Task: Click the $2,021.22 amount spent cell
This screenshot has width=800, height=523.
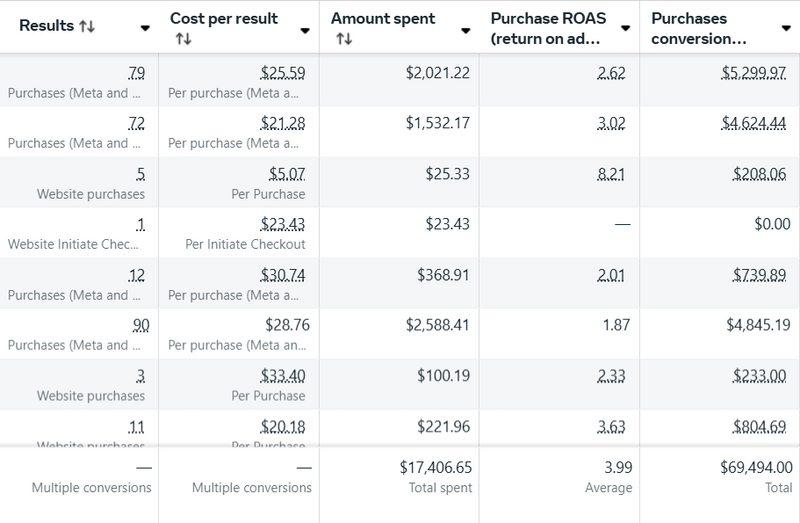Action: tap(436, 73)
